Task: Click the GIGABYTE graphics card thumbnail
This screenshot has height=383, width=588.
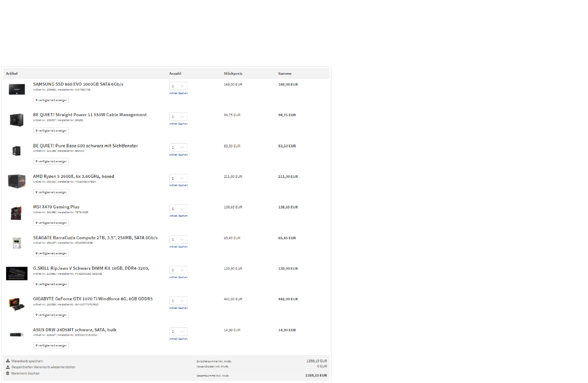Action: pos(17,304)
